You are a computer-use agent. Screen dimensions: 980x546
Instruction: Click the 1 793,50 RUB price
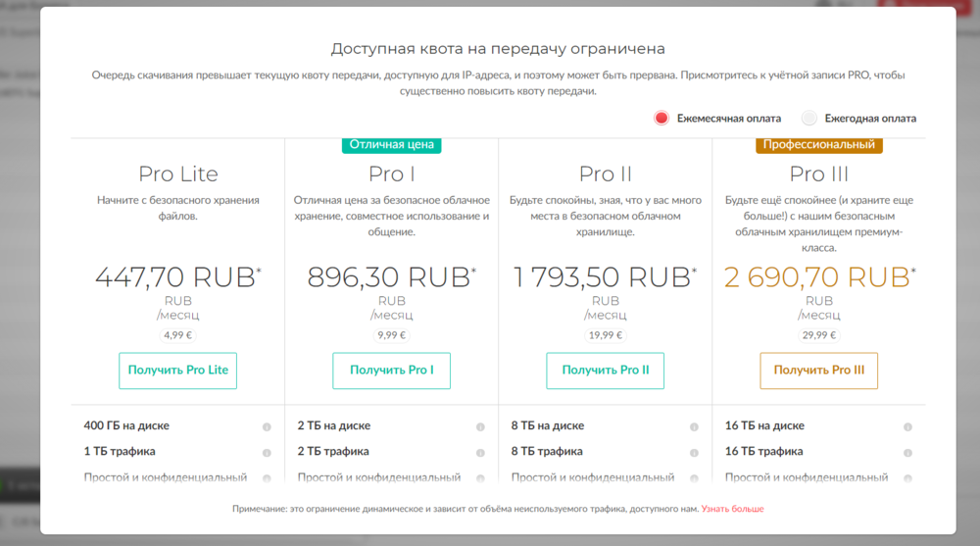coord(605,277)
